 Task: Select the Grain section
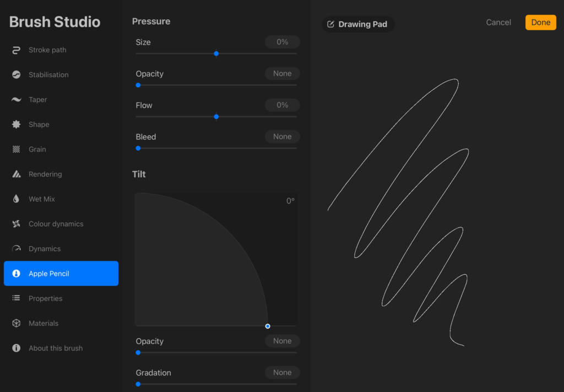click(61, 149)
